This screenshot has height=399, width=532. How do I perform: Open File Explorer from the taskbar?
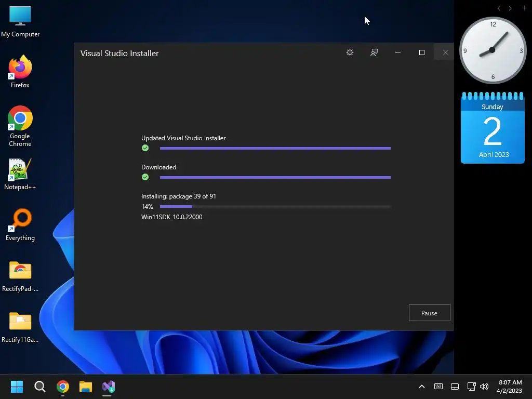tap(86, 387)
